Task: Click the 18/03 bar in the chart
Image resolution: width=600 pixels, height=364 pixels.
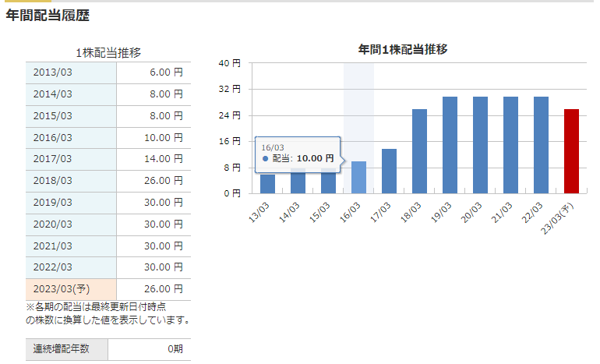Action: click(419, 151)
